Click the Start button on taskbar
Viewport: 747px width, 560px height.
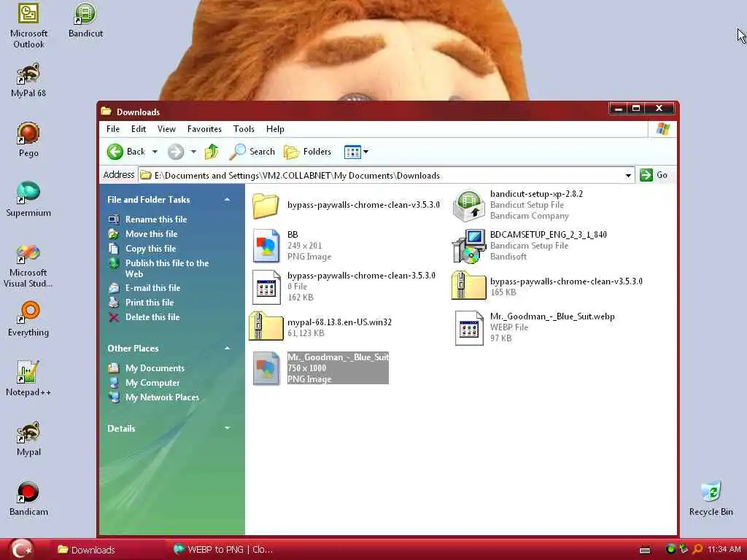coord(21,550)
